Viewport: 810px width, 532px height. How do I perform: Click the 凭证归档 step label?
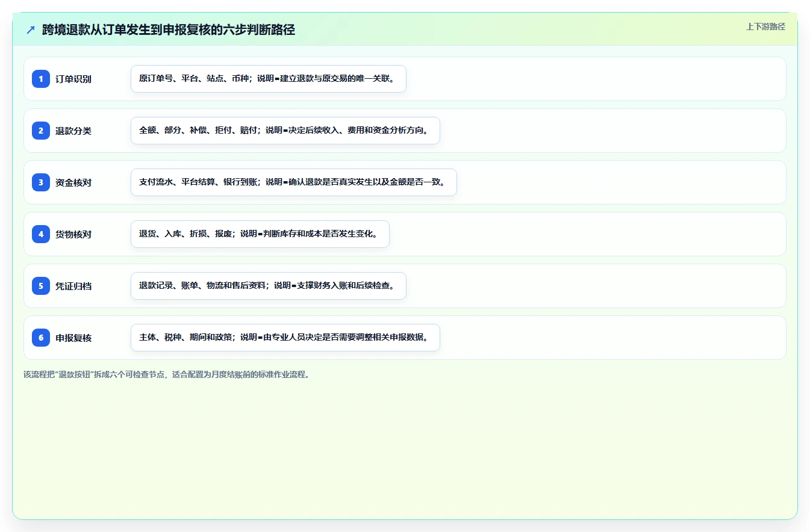click(x=73, y=286)
